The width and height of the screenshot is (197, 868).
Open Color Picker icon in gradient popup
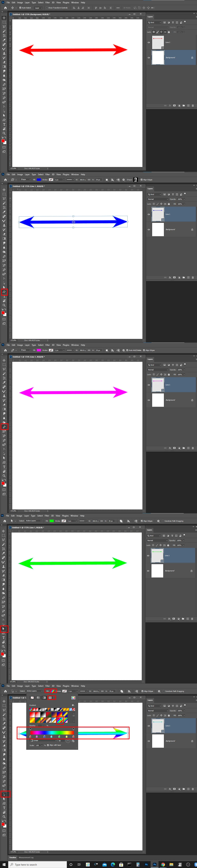[73, 697]
